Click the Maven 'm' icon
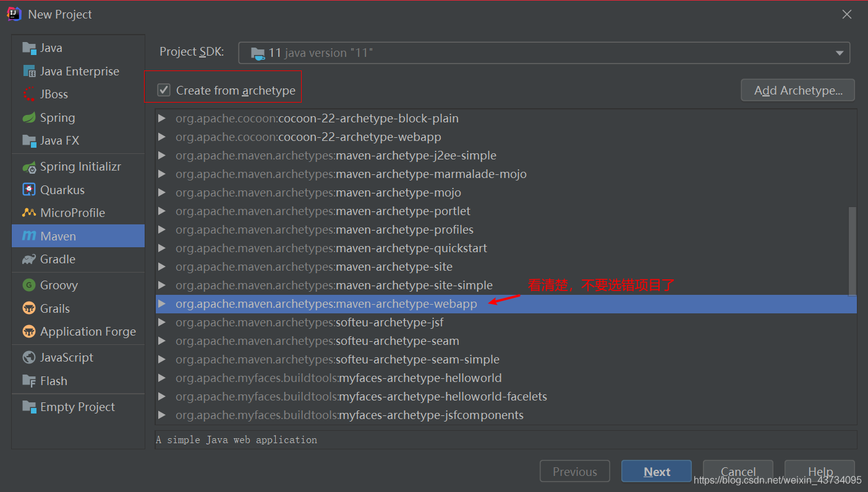Screen dimensions: 868x492 29,236
